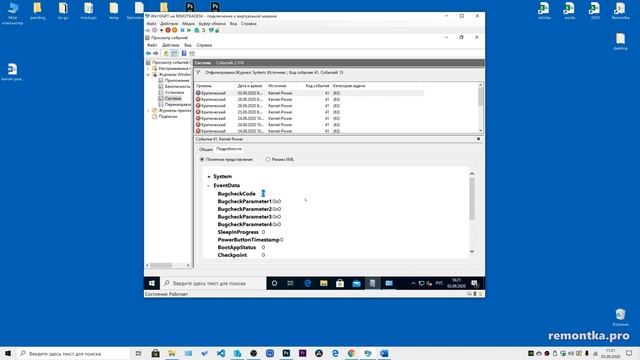Click the orange Save VM state icon
This screenshot has width=640, height=360.
175,30
